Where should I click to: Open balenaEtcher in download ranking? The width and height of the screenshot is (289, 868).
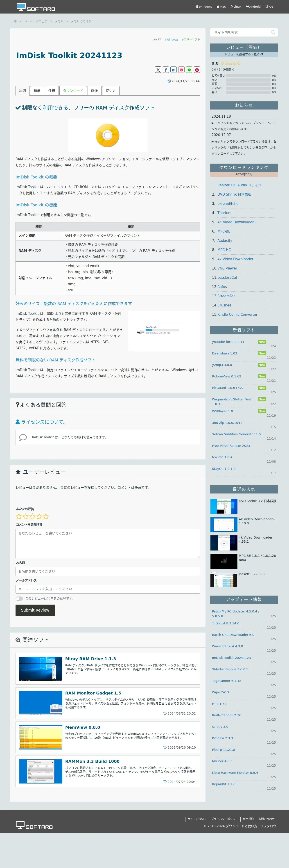point(228,203)
